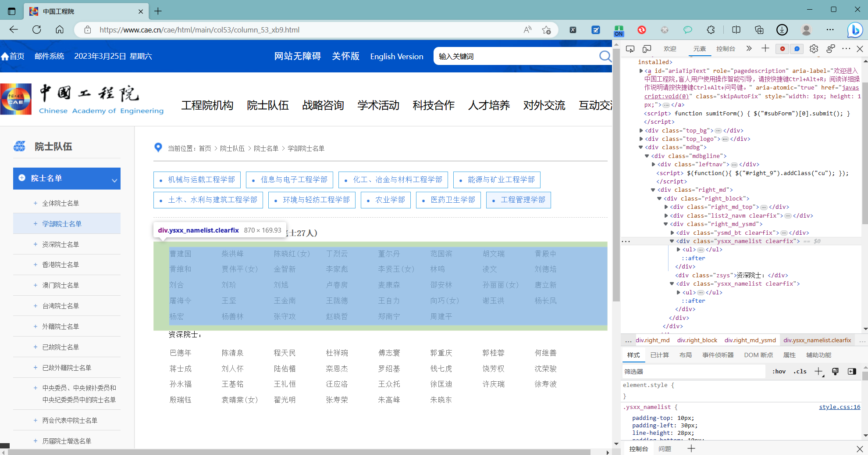Open 全体院士名单 in sidebar

click(60, 203)
